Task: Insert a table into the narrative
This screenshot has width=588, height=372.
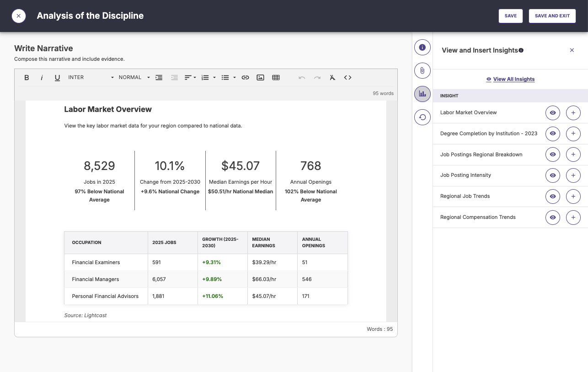Action: point(276,78)
